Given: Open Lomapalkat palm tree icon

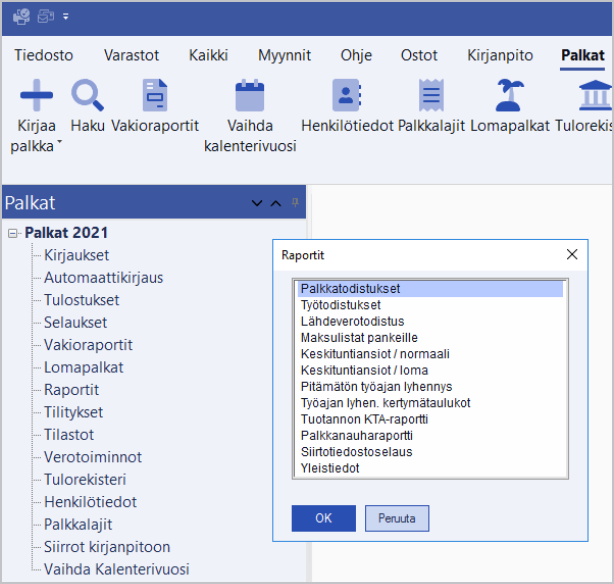Looking at the screenshot, I should coord(508,95).
